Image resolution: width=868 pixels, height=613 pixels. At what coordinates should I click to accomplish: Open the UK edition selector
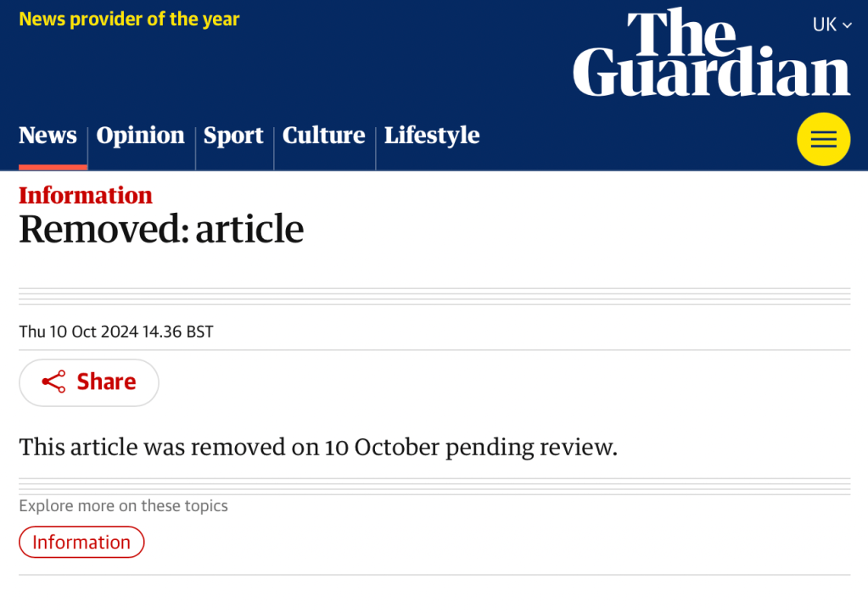tap(825, 25)
